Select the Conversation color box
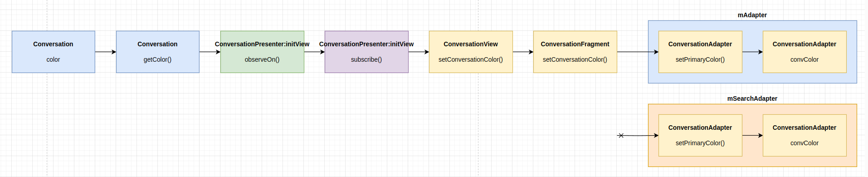The width and height of the screenshot is (868, 177). 54,52
